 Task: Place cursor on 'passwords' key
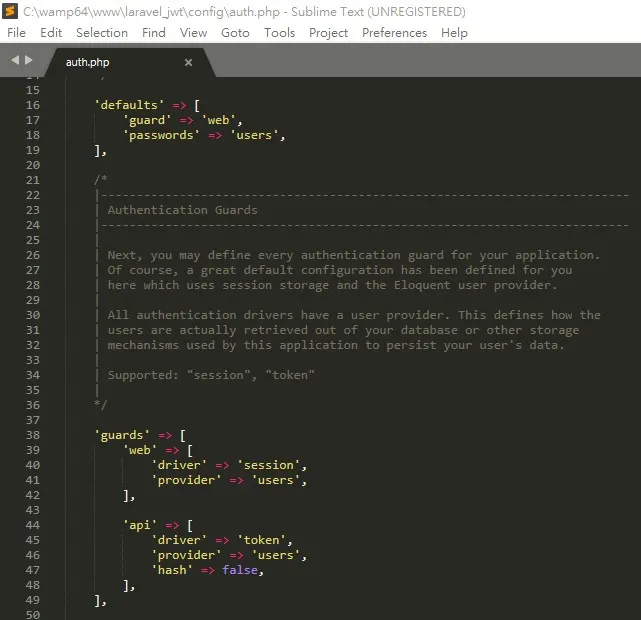click(161, 135)
